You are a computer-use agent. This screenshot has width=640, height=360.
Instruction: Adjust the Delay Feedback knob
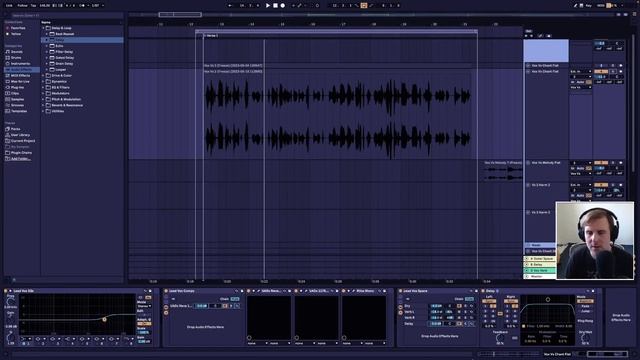(x=500, y=338)
